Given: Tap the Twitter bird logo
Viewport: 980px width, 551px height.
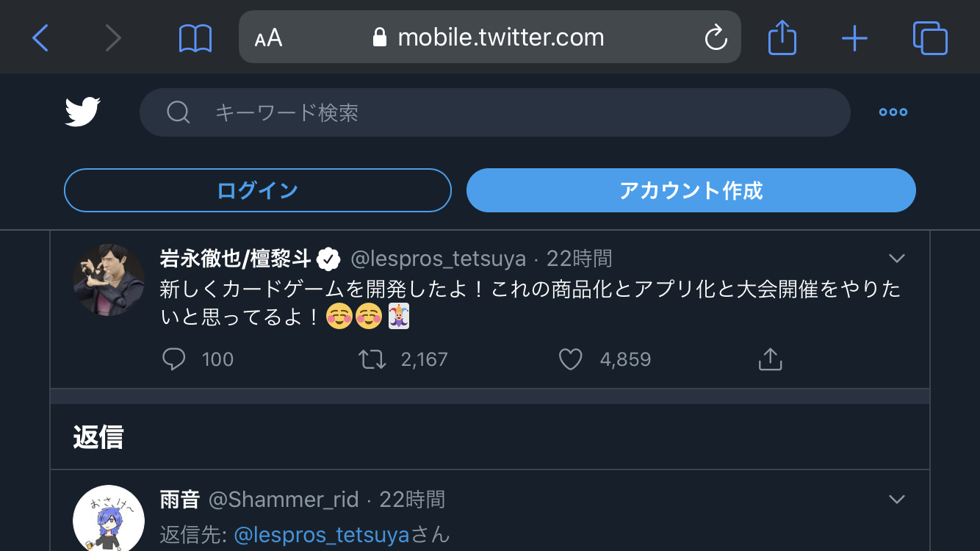Looking at the screenshot, I should click(83, 112).
